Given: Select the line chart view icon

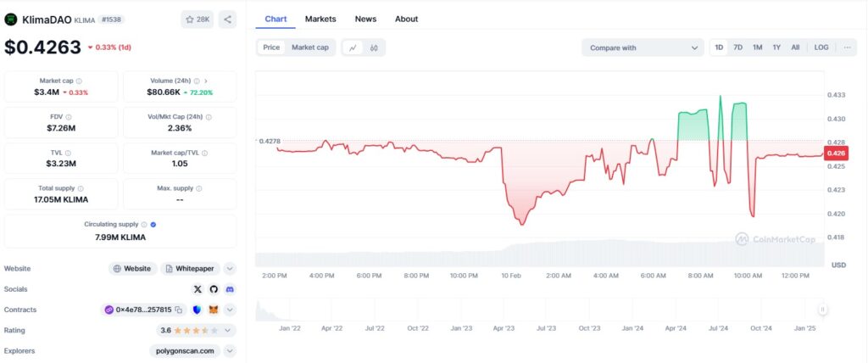Looking at the screenshot, I should click(353, 47).
